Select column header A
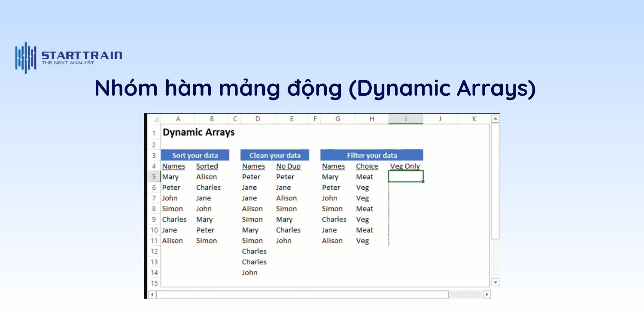The width and height of the screenshot is (644, 318). 178,119
